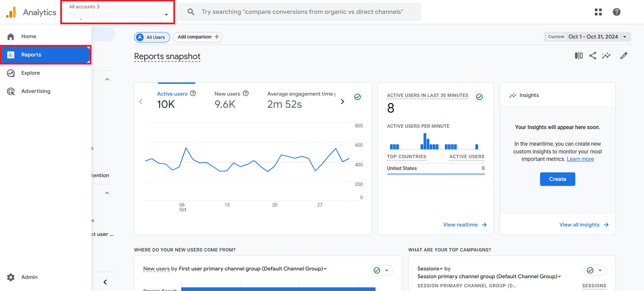The image size is (644, 291).
Task: Click data quality check on realtime card
Action: point(479,97)
